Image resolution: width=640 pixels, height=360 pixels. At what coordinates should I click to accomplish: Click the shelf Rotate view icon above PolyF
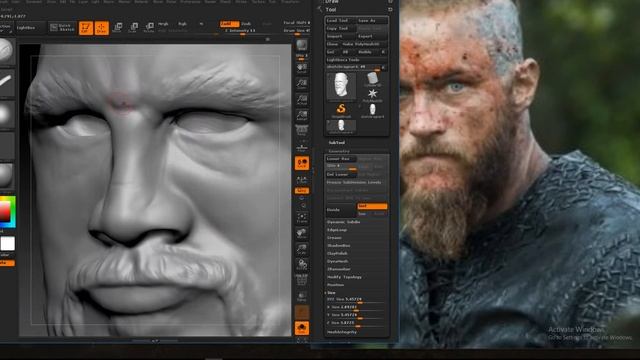click(x=302, y=265)
